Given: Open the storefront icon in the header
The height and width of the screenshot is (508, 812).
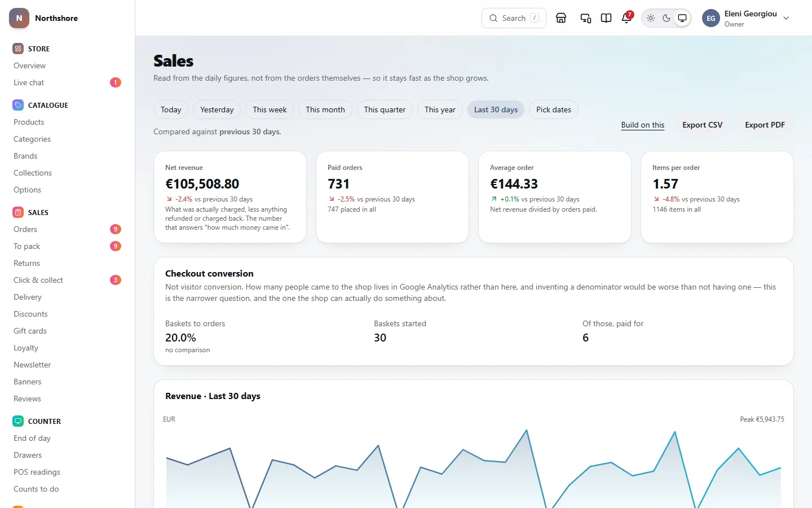Looking at the screenshot, I should click(x=561, y=18).
